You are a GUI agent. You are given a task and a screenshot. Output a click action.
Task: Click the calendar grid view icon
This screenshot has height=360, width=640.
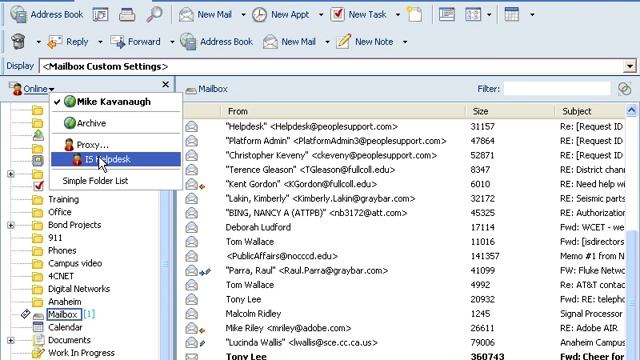tap(511, 15)
